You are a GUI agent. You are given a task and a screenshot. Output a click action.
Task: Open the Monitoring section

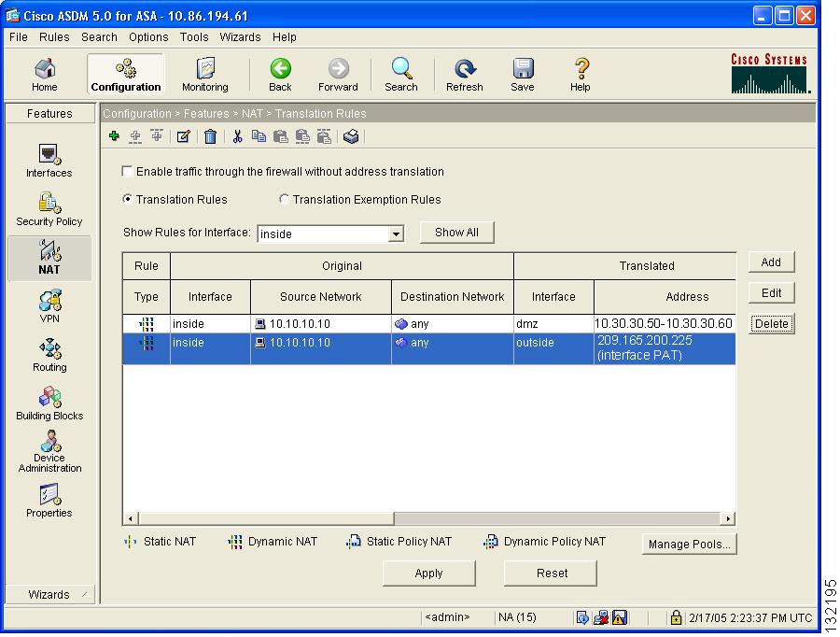coord(205,75)
